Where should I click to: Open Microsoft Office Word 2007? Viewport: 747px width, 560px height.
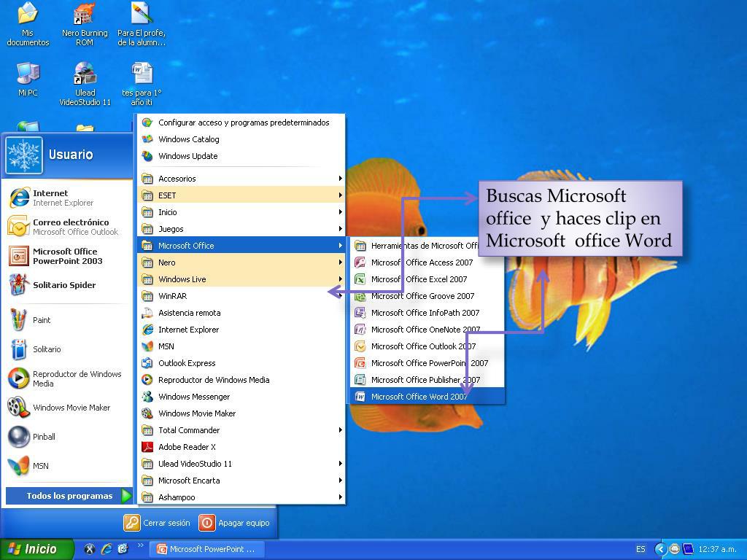point(427,396)
